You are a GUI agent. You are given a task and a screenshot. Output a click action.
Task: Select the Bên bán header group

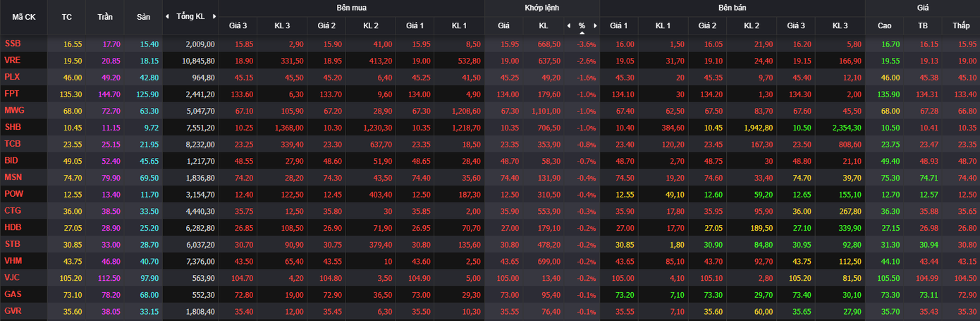[732, 8]
